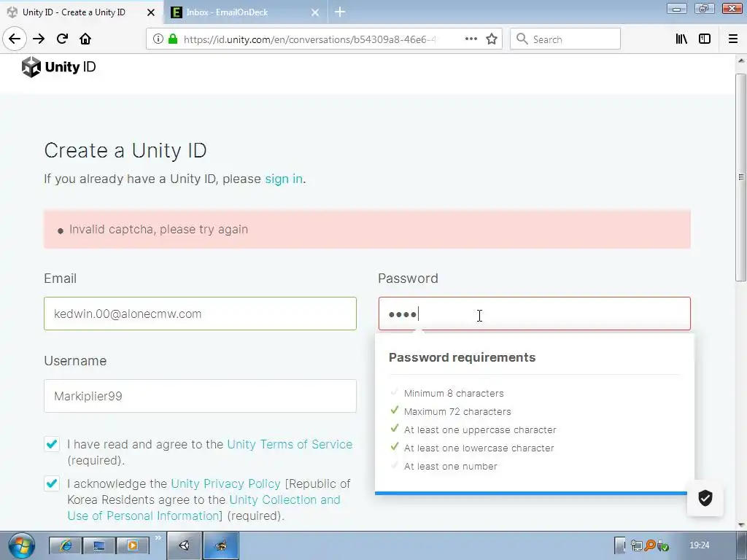Toggle the sidebar view icon

pyautogui.click(x=705, y=39)
